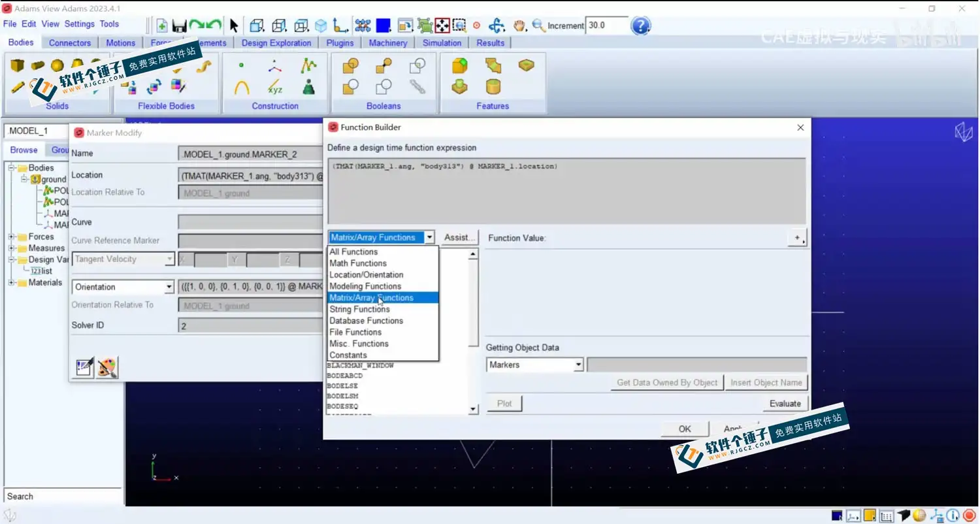Click the dashed-box zoom region icon

[x=459, y=25]
